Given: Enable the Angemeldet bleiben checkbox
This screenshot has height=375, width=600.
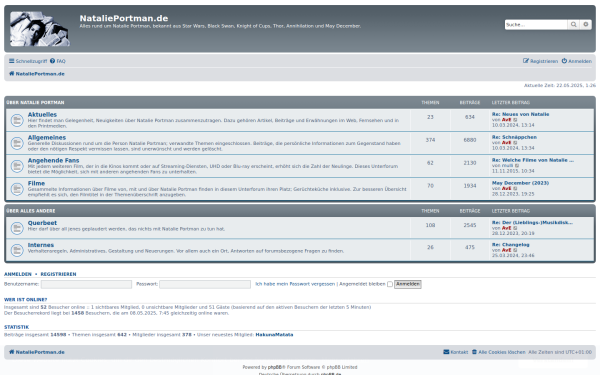Looking at the screenshot, I should click(390, 284).
